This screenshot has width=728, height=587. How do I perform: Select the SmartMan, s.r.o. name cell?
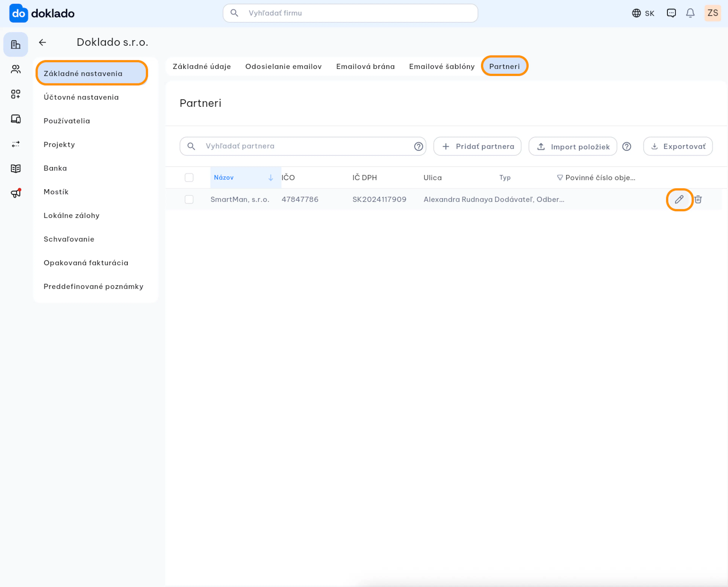(x=240, y=200)
